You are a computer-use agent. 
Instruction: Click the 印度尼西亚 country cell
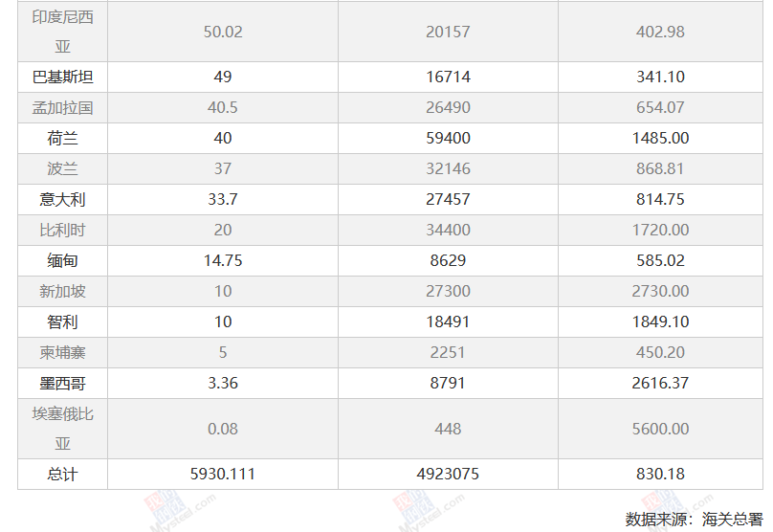[62, 32]
